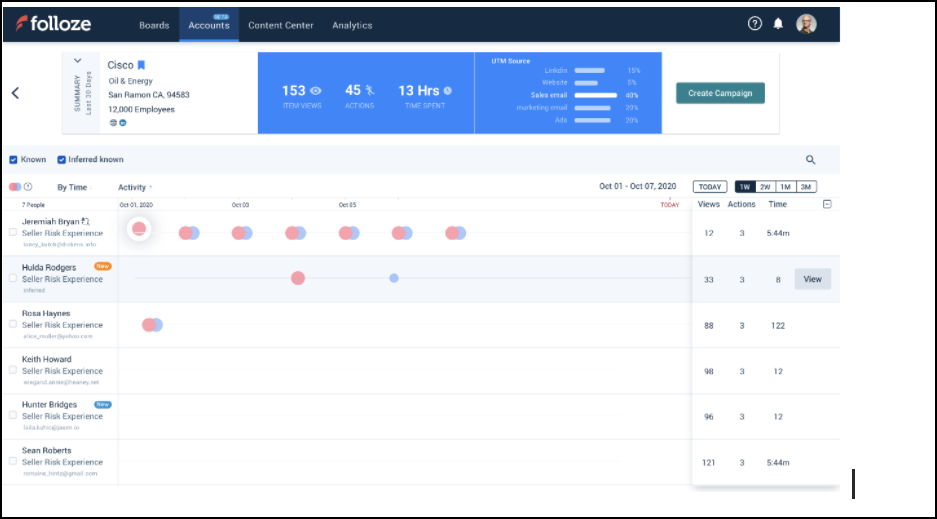Click Jeremiah Bryan's highlighted Oct 01 activity dot
Viewport: 937px width, 519px height.
coord(139,229)
